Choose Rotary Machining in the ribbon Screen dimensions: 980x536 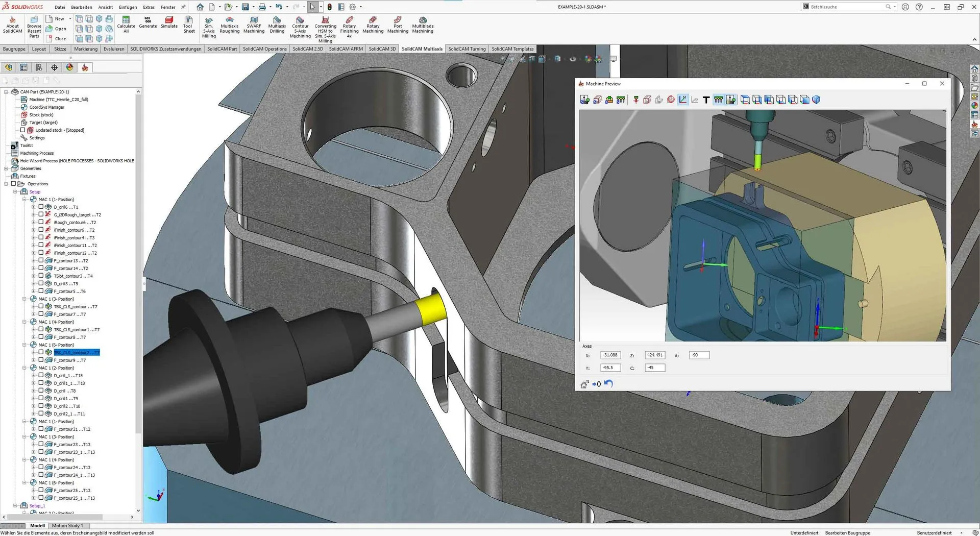click(373, 25)
